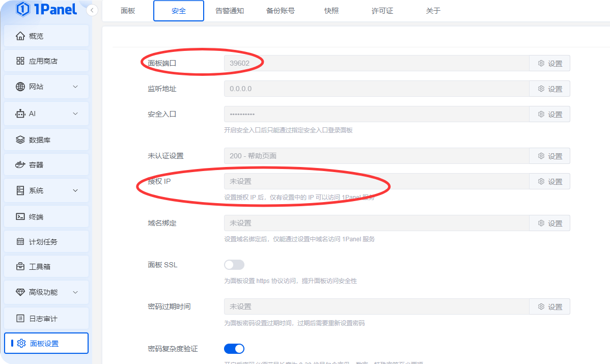Click 设置 text for 密码过期时间
The width and height of the screenshot is (610, 364).
[555, 307]
